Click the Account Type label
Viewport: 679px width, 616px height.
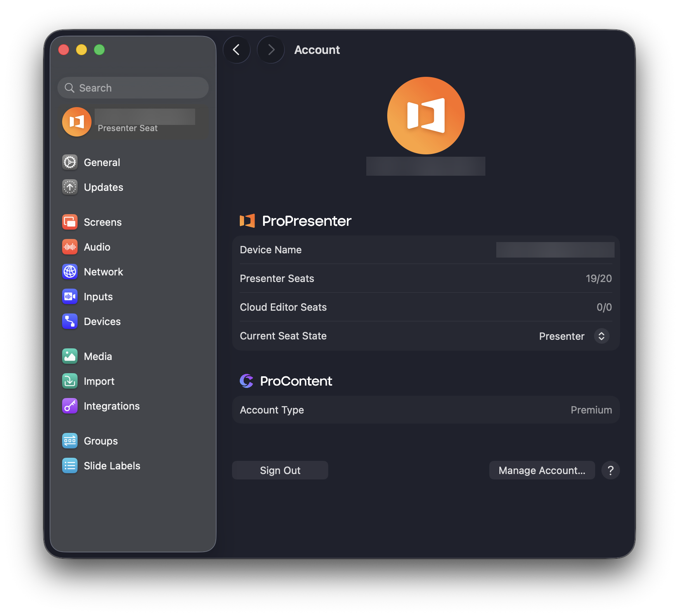tap(272, 410)
